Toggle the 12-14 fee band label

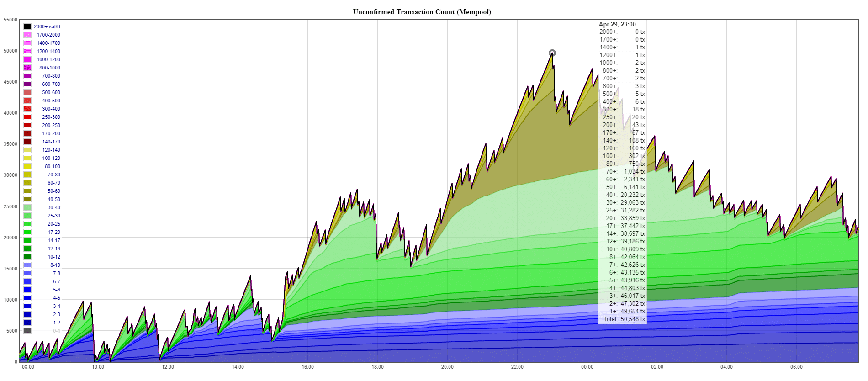tap(54, 249)
